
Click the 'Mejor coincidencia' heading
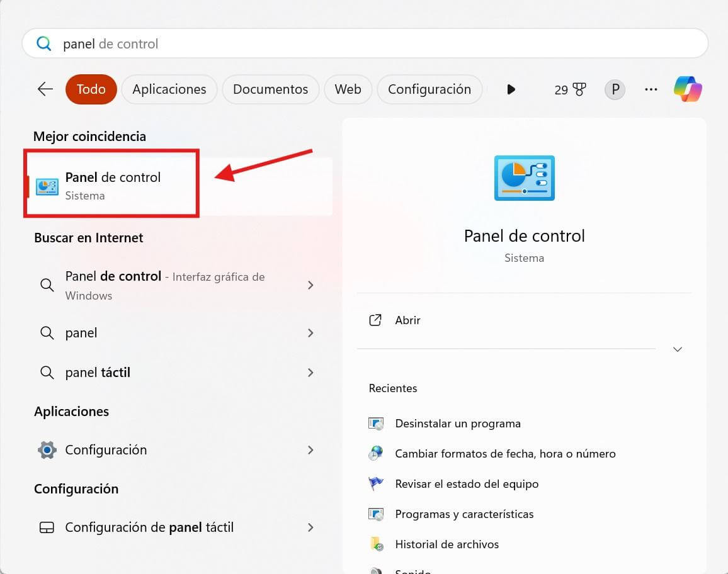[x=89, y=137]
